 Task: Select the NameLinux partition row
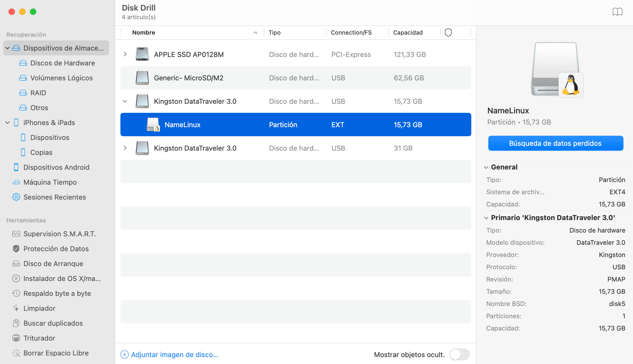coord(296,125)
